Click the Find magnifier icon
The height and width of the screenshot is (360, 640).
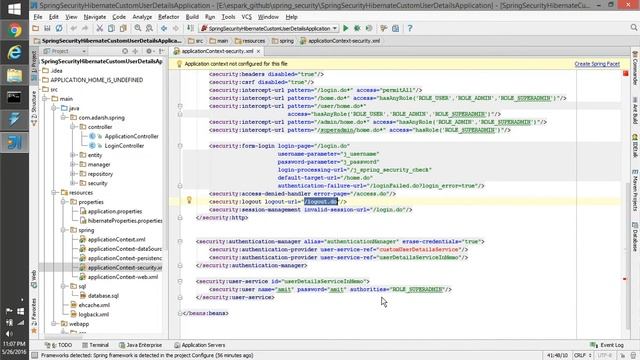pos(138,28)
